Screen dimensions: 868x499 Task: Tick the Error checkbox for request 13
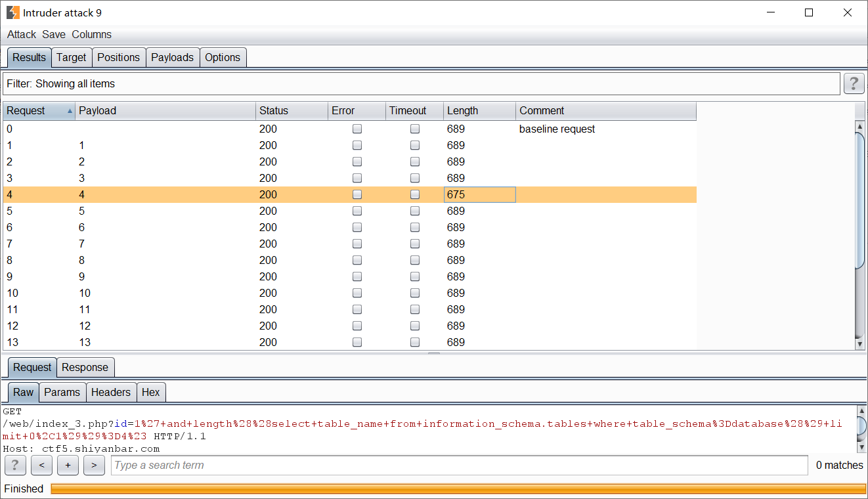pyautogui.click(x=357, y=343)
